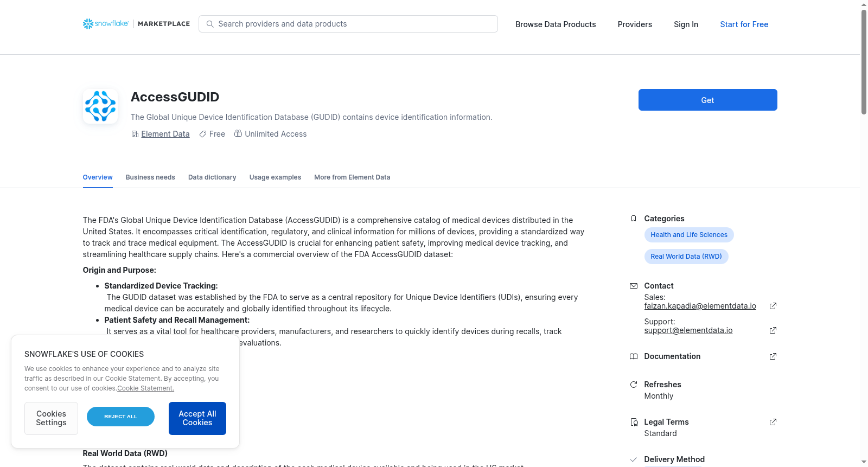
Task: Open Browse Data Products menu
Action: 556,24
